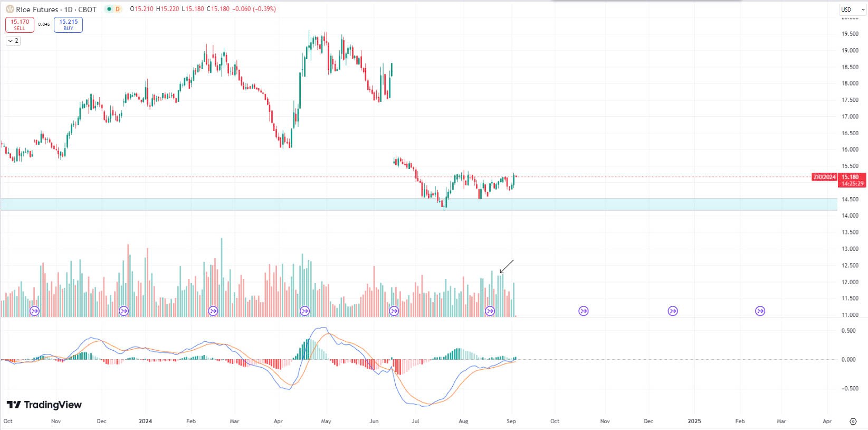The image size is (868, 430).
Task: Click the May label on time axis
Action: [326, 421]
